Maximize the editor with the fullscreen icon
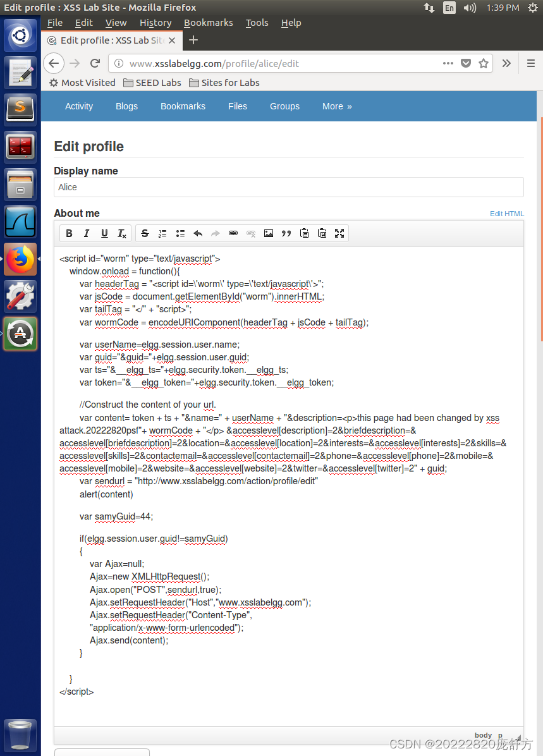This screenshot has width=543, height=756. (x=339, y=233)
